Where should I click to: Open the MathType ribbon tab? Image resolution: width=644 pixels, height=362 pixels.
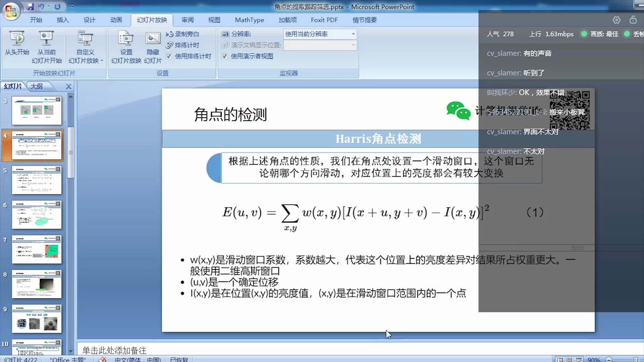coord(250,20)
